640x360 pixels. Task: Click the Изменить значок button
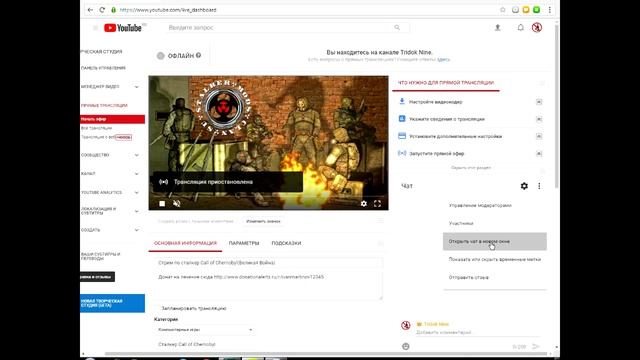click(x=263, y=221)
